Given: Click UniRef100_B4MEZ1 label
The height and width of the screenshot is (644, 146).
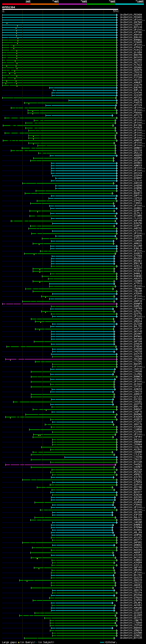Looking at the screenshot, I should [131, 306].
